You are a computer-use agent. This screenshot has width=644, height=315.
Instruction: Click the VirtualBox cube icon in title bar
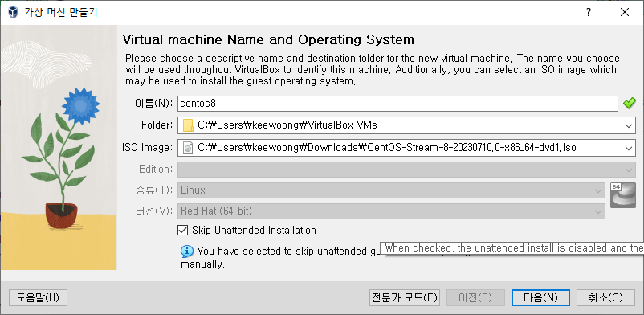(x=13, y=12)
